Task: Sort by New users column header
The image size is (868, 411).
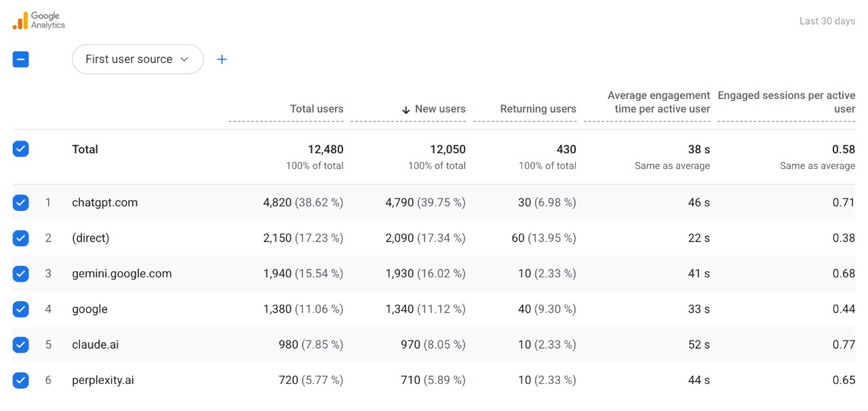Action: tap(440, 109)
